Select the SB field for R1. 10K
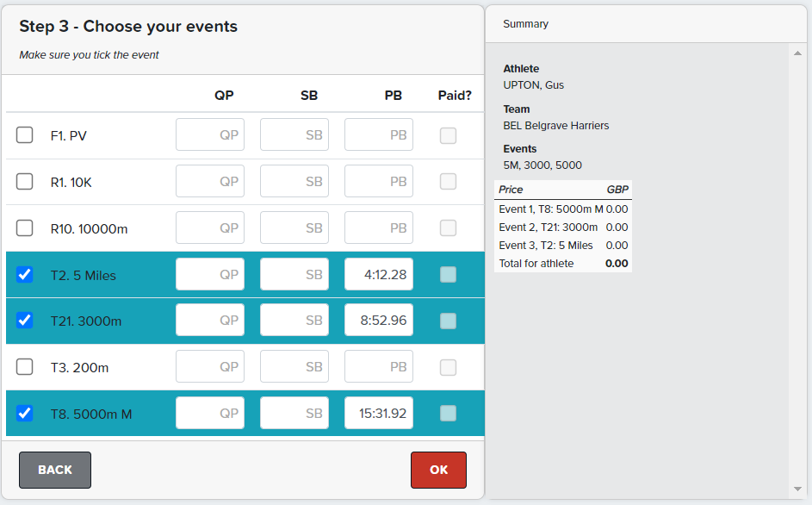 click(294, 182)
